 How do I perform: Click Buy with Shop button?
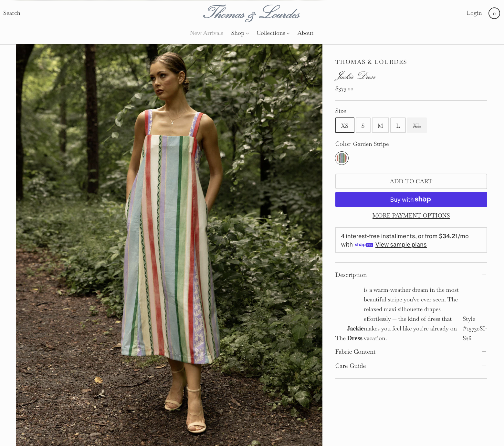click(411, 199)
